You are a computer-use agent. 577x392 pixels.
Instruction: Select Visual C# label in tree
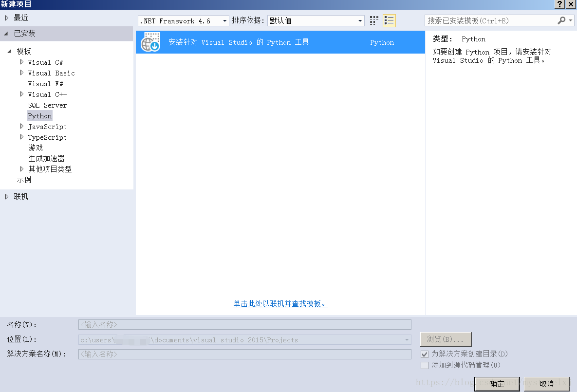coord(46,62)
